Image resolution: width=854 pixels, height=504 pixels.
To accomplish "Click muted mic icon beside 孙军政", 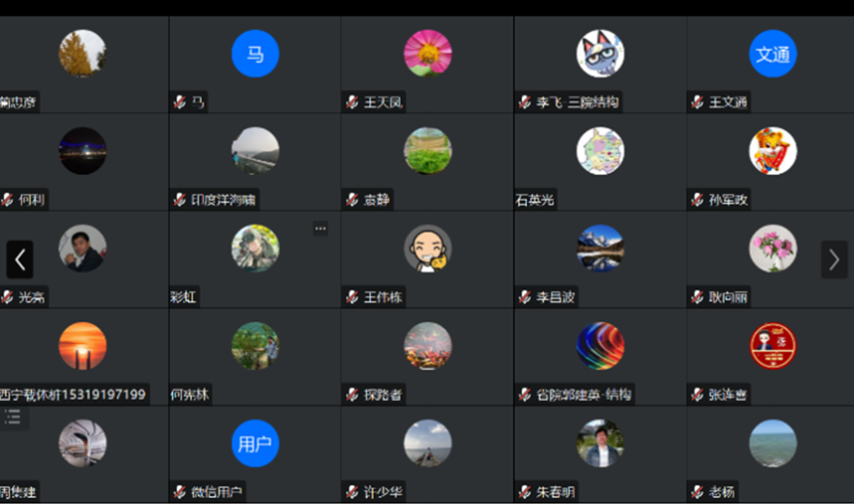I will tap(697, 200).
